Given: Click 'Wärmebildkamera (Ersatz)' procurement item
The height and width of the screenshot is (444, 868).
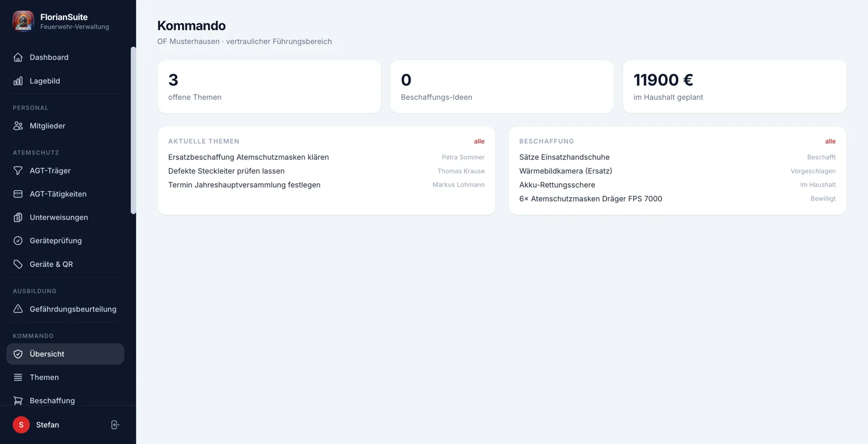Looking at the screenshot, I should pos(565,171).
